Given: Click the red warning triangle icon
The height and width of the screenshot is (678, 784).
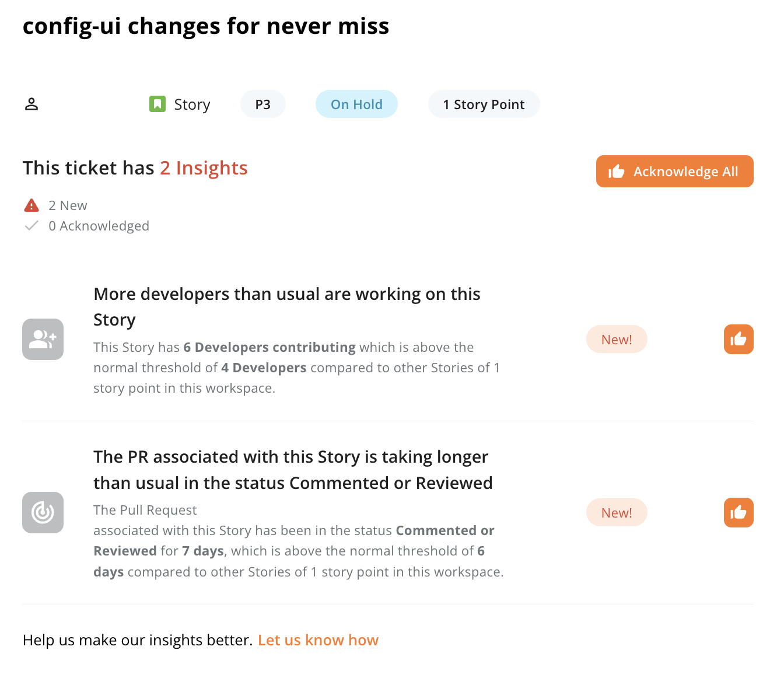Looking at the screenshot, I should (x=32, y=205).
